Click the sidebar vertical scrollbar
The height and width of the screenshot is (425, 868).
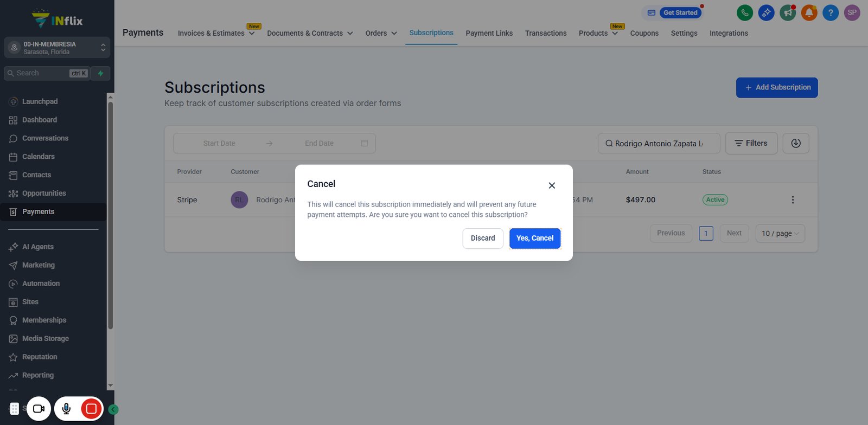click(111, 216)
